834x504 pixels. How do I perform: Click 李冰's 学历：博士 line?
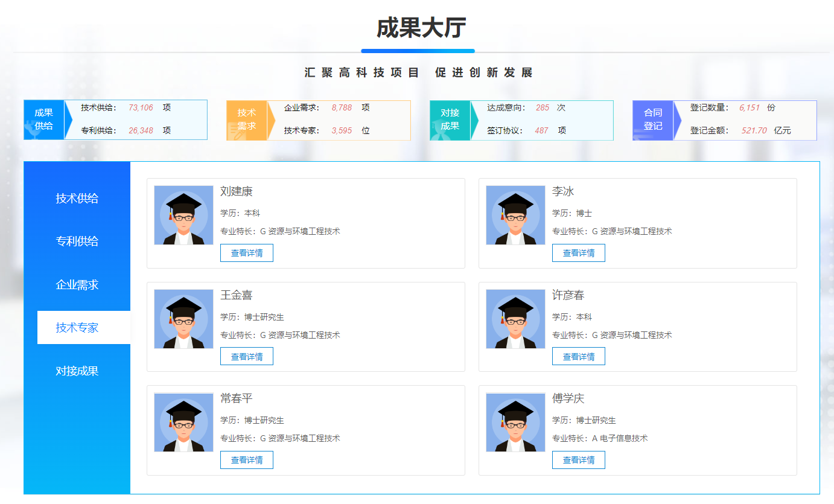572,213
